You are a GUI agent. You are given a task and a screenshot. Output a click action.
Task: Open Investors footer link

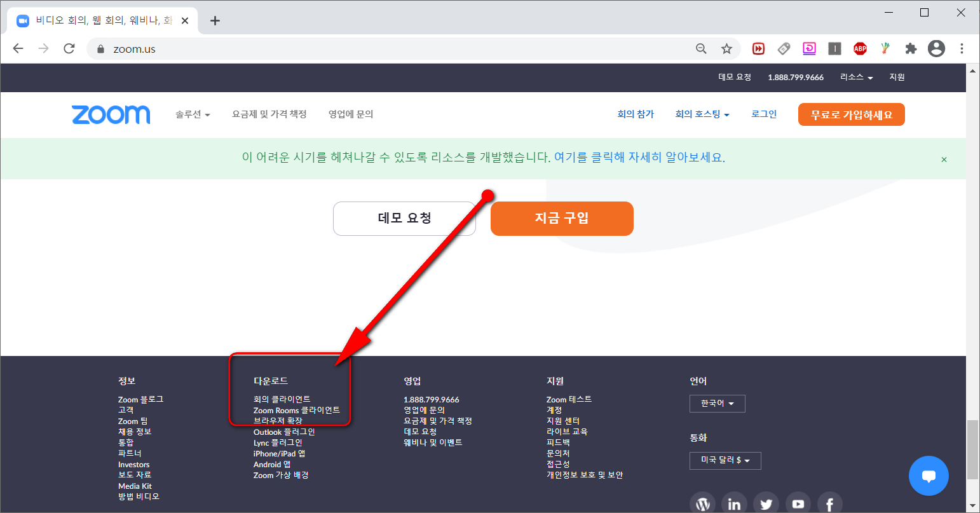tap(133, 464)
